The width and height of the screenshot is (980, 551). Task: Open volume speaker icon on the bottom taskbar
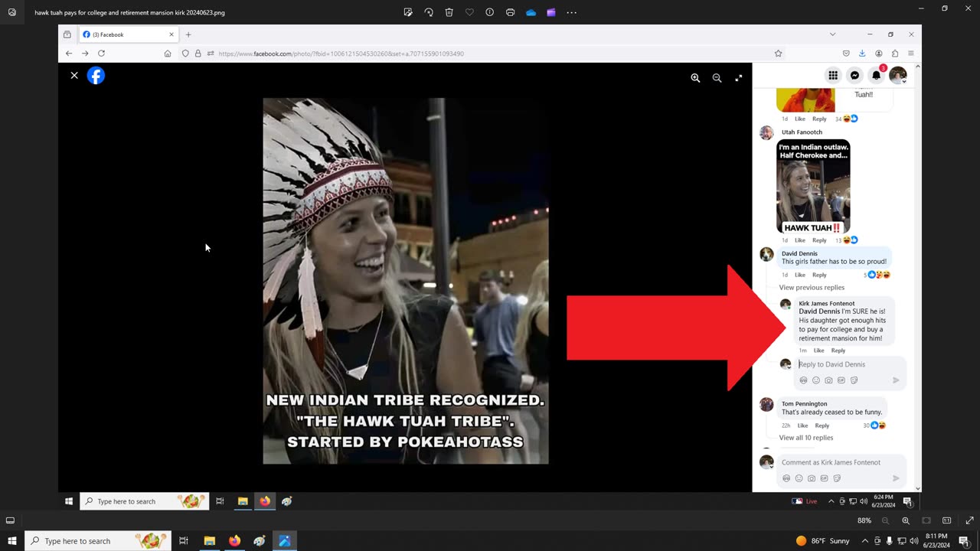914,541
